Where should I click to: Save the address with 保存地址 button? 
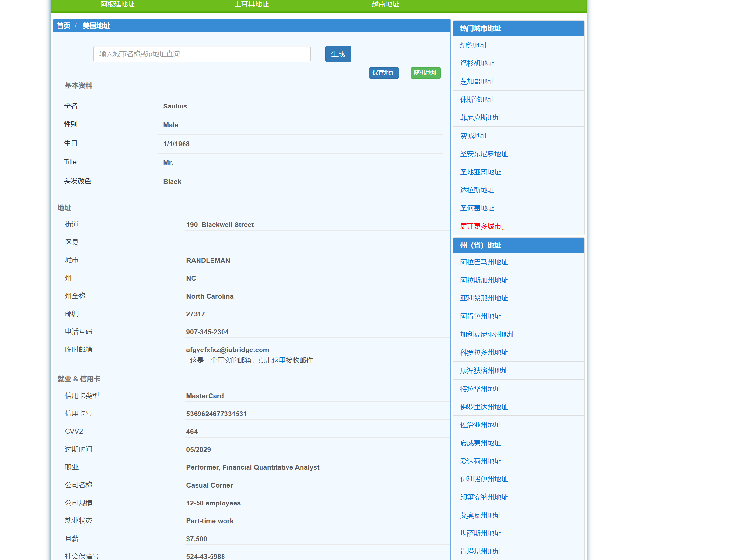pyautogui.click(x=384, y=73)
